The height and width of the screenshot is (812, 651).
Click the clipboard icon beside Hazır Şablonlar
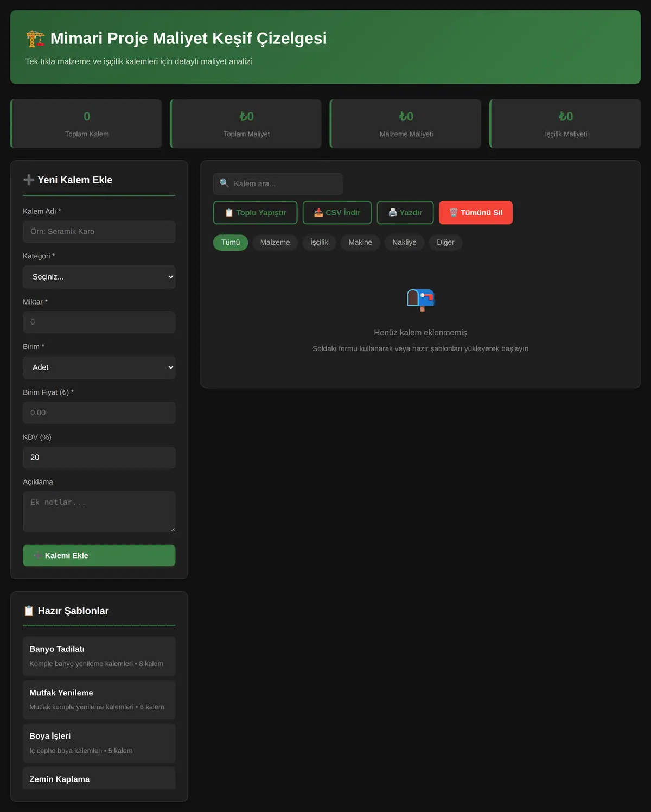click(x=29, y=611)
